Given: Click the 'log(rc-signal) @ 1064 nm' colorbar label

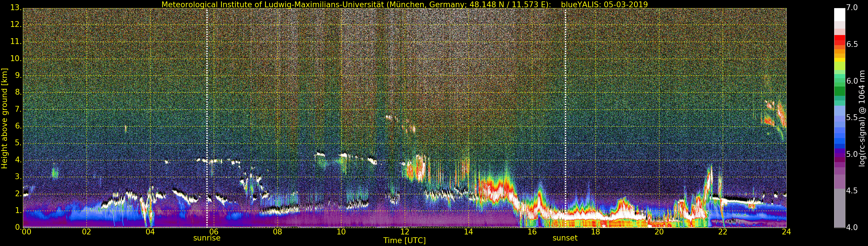Looking at the screenshot, I should (x=862, y=118).
